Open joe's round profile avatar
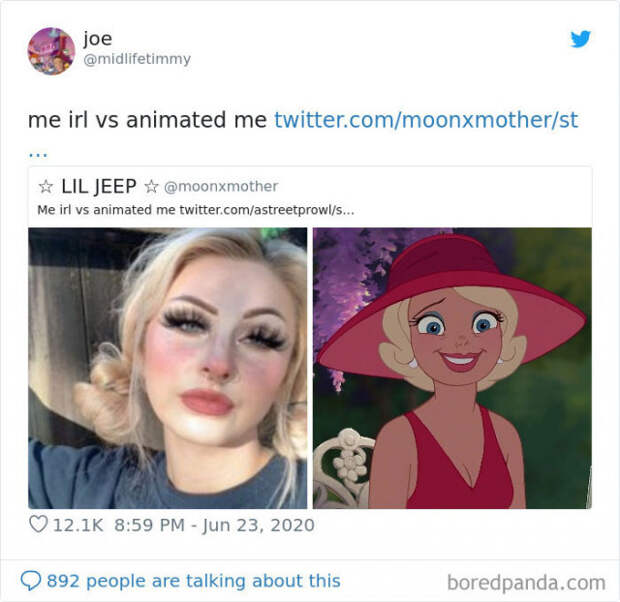 point(51,51)
